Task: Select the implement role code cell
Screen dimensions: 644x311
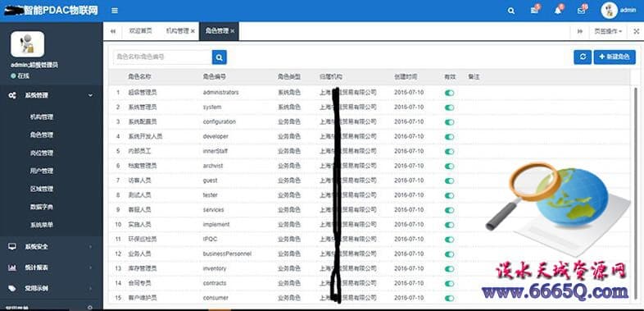Action: 216,225
